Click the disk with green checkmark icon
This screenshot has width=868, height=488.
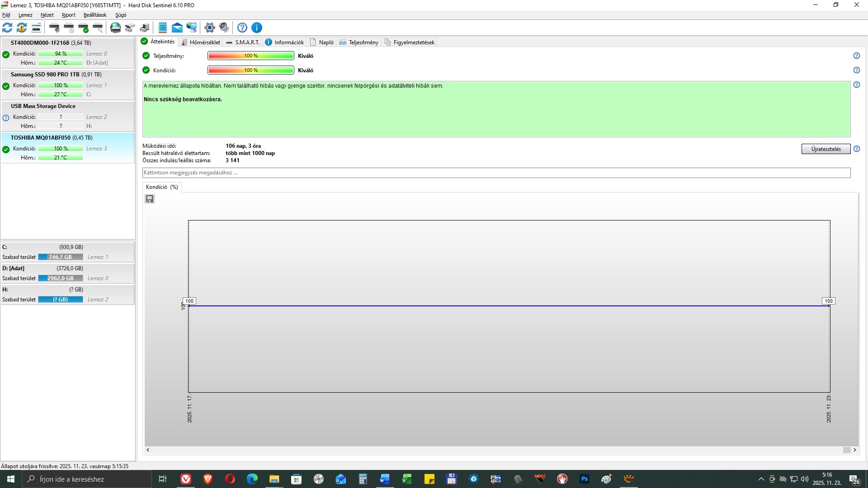[84, 28]
